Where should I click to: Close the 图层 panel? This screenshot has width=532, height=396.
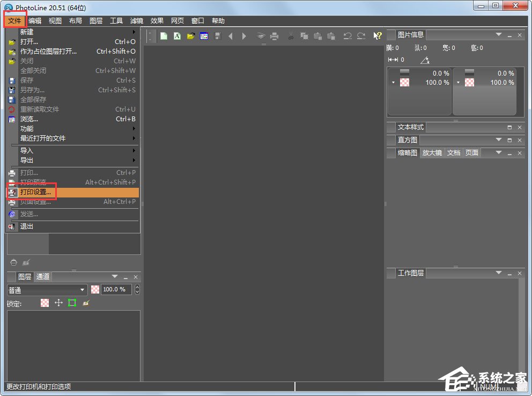click(x=135, y=277)
